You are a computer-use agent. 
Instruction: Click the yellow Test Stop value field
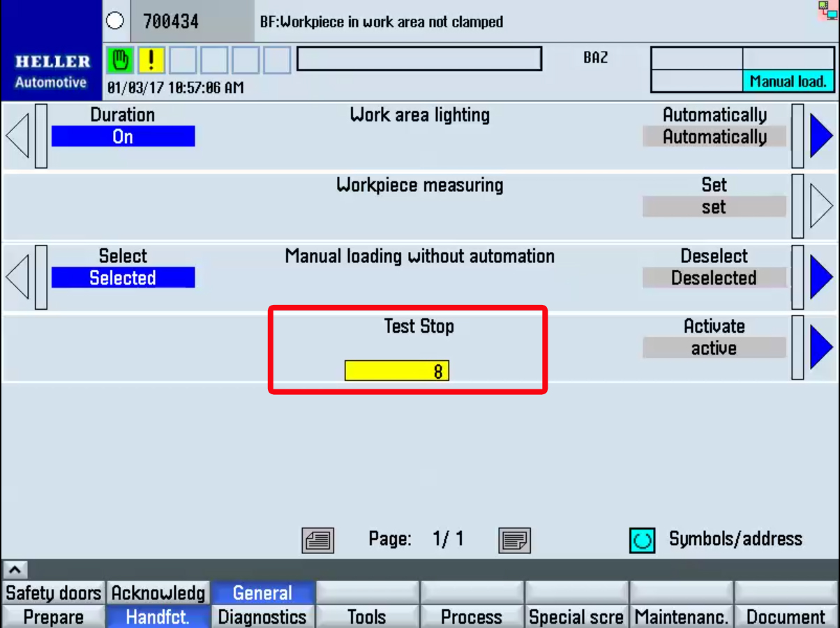pos(396,371)
